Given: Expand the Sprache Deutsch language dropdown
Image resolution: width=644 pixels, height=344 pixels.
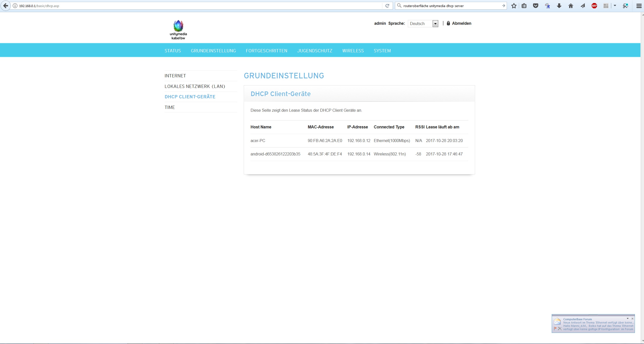Looking at the screenshot, I should tap(435, 24).
